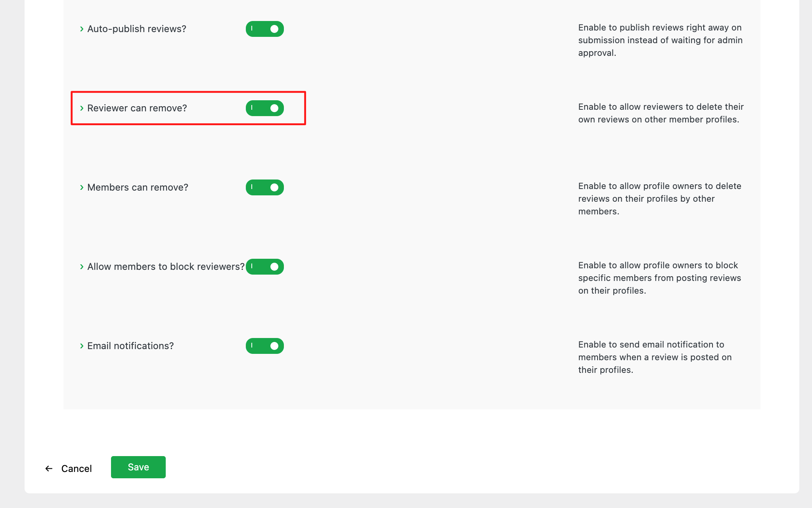
Task: Click the left arrow icon beside Cancel
Action: point(49,469)
